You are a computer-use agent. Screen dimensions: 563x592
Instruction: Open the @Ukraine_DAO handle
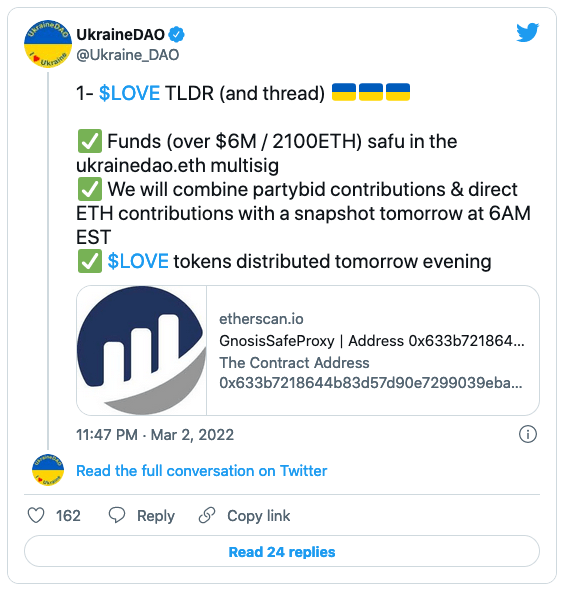[128, 55]
